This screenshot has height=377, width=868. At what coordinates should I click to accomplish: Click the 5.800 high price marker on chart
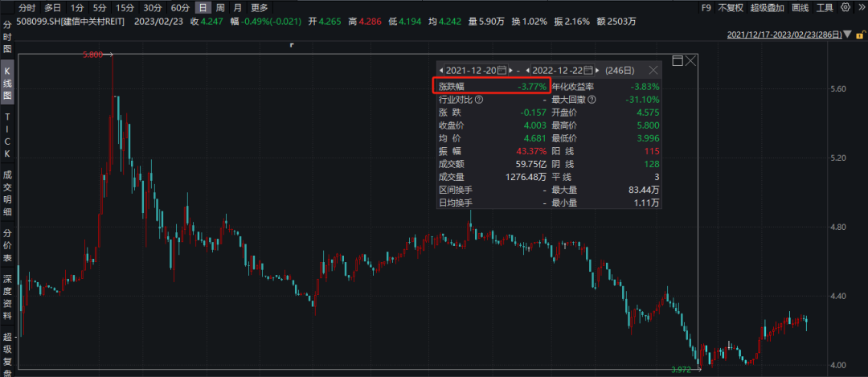pos(92,55)
